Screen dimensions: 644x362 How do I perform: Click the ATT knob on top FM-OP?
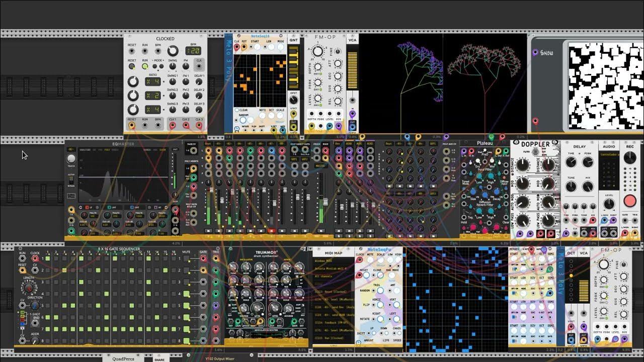click(x=338, y=64)
